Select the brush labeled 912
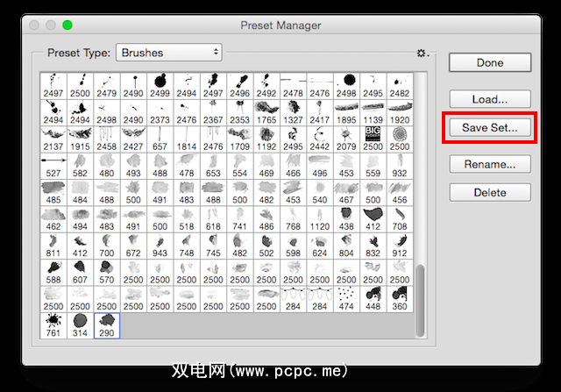This screenshot has height=392, width=561. tap(400, 246)
